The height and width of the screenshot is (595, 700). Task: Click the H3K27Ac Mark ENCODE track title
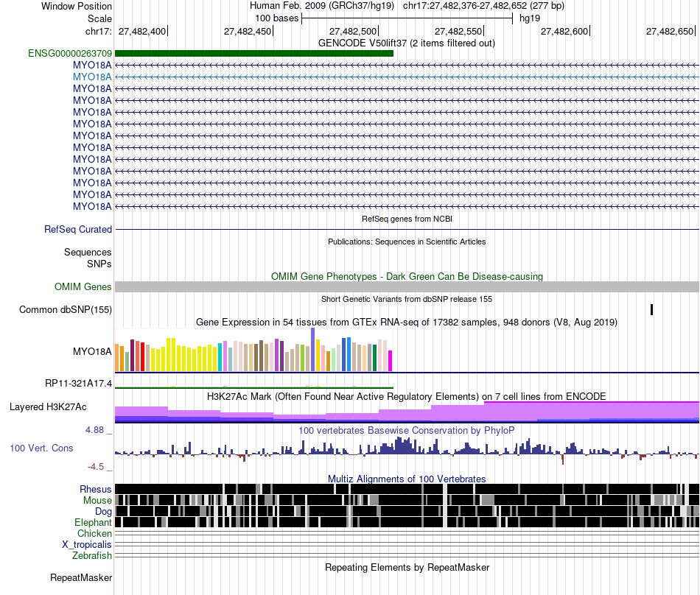pos(407,396)
